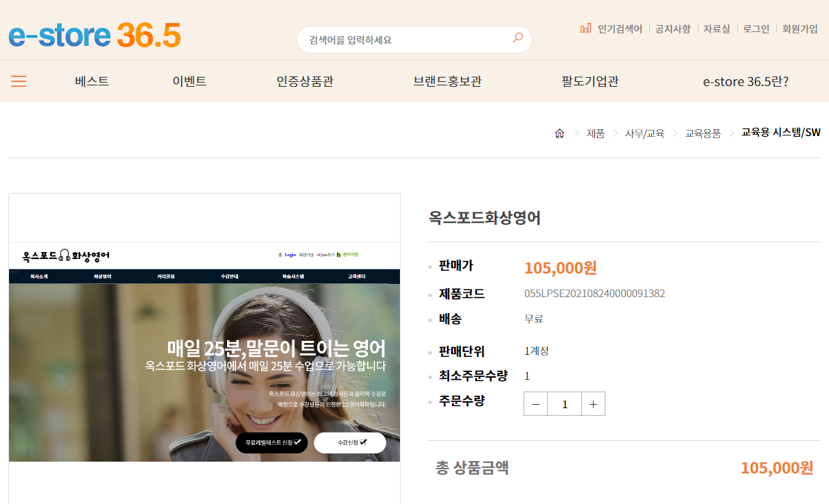Click the 무료 shipping value

(x=533, y=319)
